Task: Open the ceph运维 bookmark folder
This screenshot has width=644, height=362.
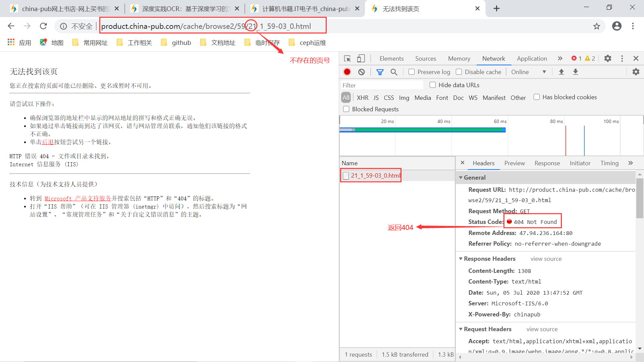Action: click(x=307, y=43)
